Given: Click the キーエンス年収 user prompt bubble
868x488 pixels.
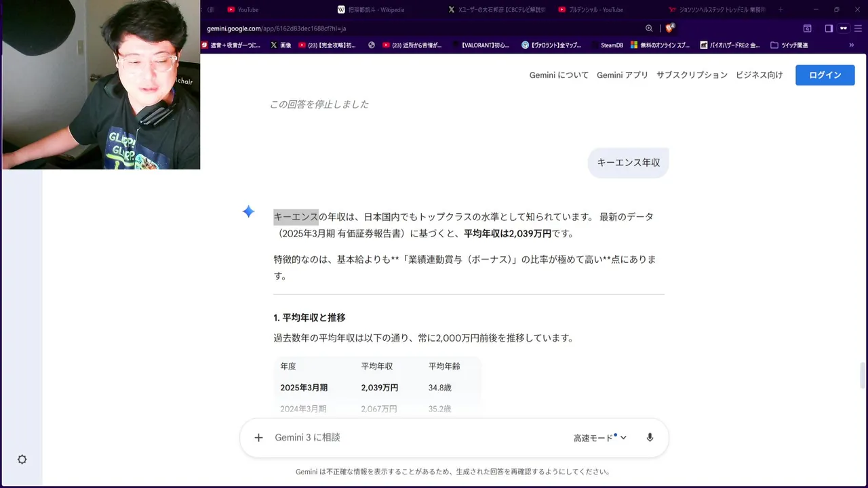Looking at the screenshot, I should coord(628,163).
